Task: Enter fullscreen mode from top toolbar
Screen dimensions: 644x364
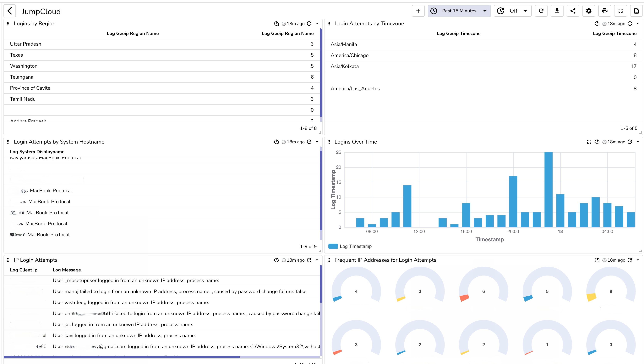Action: click(620, 11)
